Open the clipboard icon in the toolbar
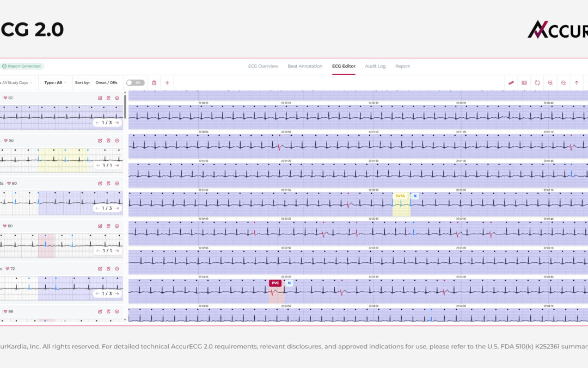588x368 pixels. point(154,82)
